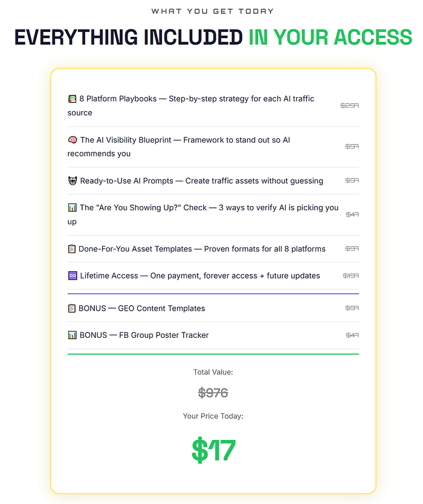Click the infinity icon beside Lifetime Access
This screenshot has width=423, height=504.
73,276
